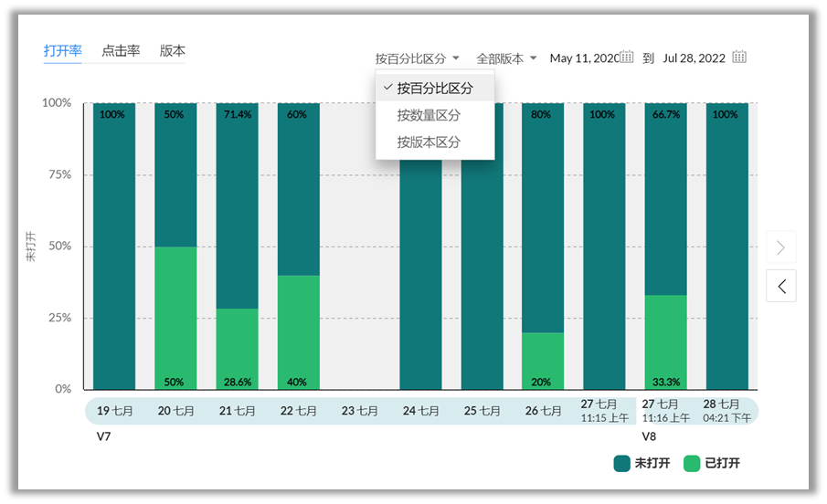Open the end date calendar picker icon

click(739, 58)
